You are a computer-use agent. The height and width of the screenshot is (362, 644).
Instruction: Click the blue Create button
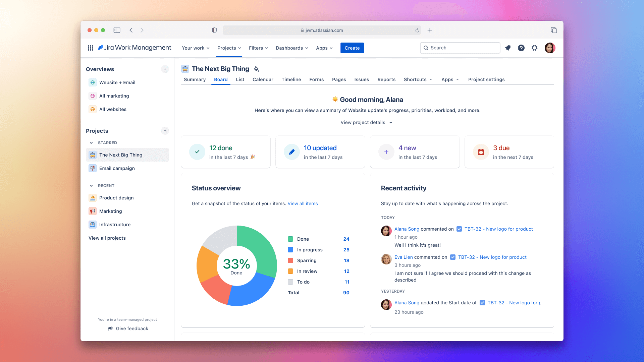click(352, 48)
